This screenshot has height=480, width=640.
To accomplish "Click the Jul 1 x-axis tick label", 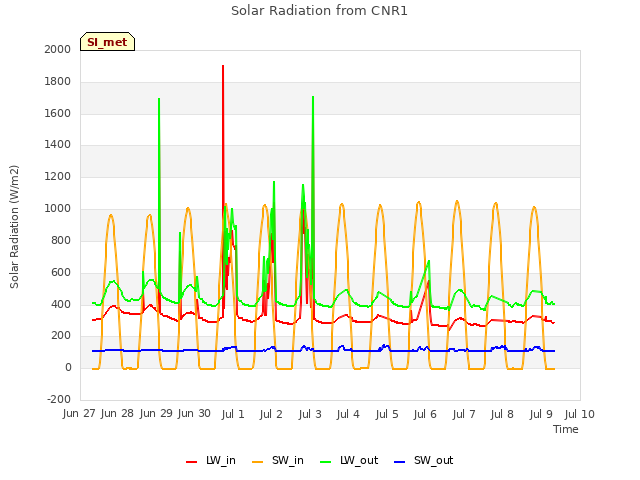I will click(233, 414).
